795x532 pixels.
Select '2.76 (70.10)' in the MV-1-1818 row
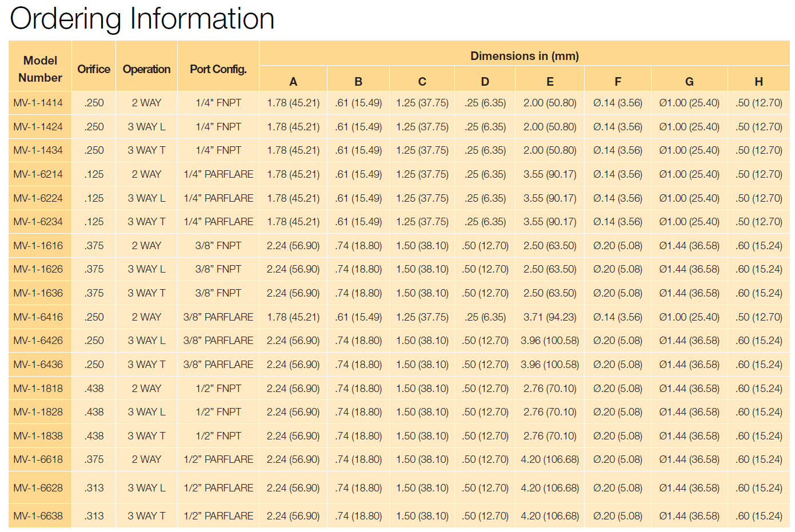coord(550,389)
